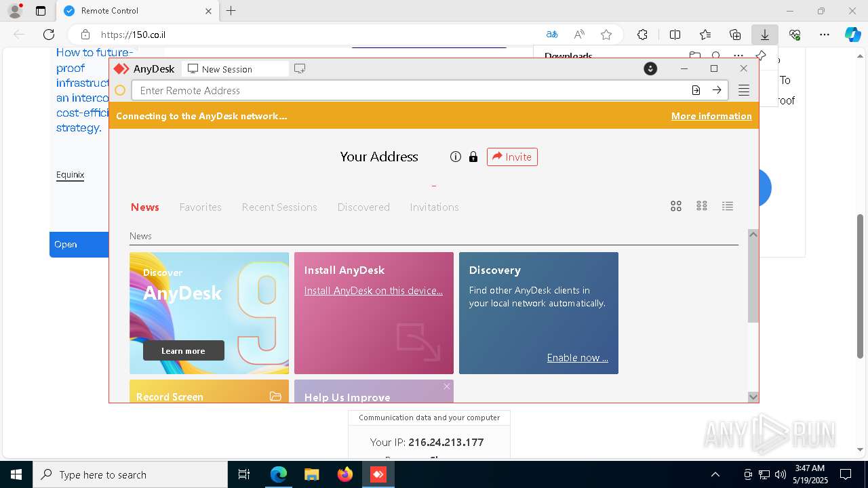
Task: Click Enable now link on Discovery card
Action: [577, 357]
